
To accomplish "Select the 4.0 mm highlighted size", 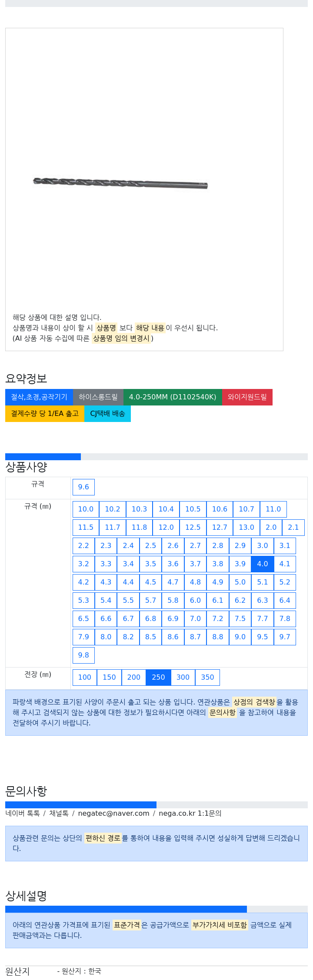I will point(263,564).
